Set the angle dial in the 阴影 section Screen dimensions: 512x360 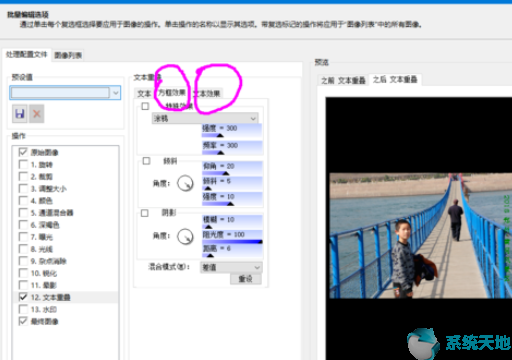point(185,236)
